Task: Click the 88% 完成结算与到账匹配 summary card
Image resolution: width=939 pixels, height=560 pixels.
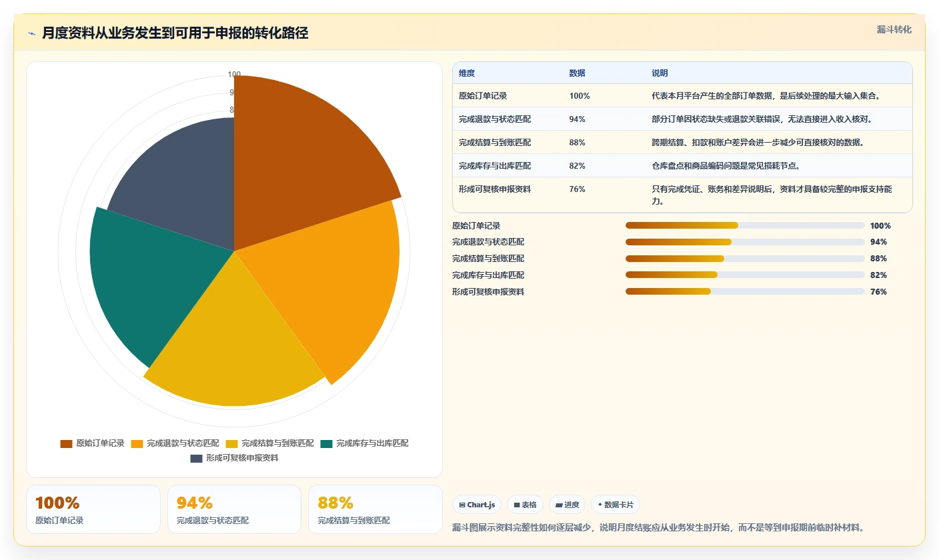Action: (x=375, y=509)
